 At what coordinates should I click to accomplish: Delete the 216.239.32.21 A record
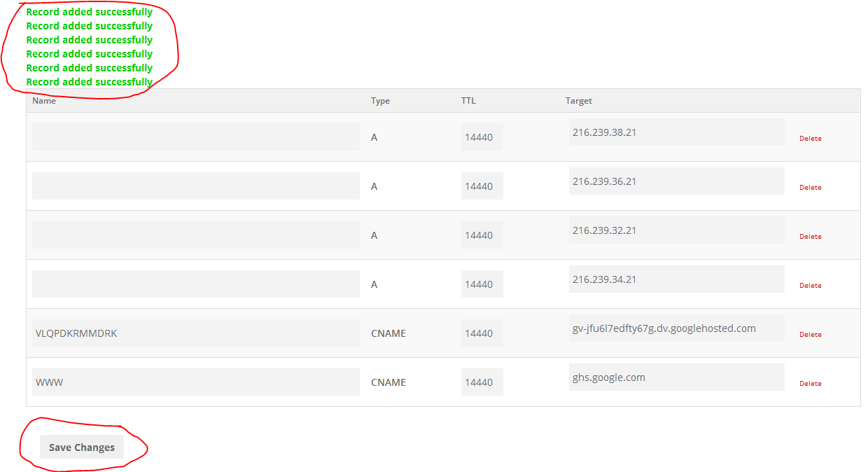tap(810, 237)
